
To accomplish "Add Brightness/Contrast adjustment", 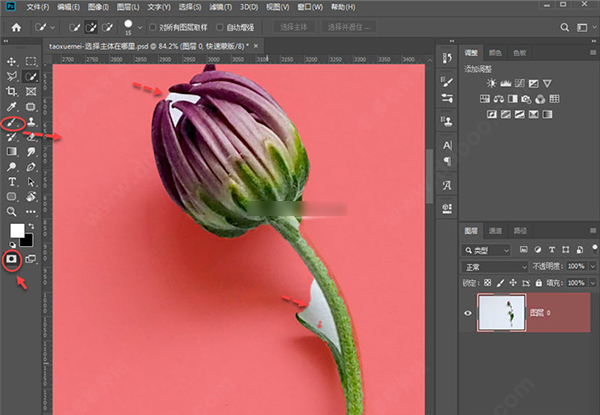I will pyautogui.click(x=491, y=83).
